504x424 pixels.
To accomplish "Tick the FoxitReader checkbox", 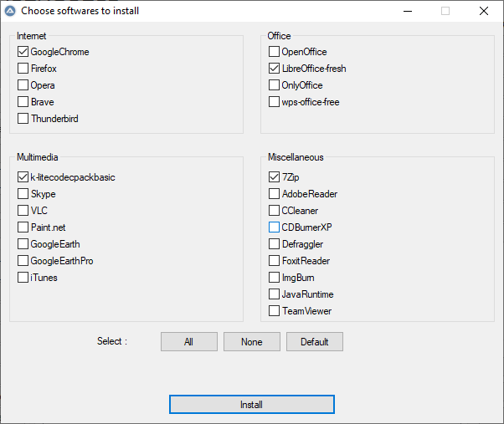I will point(274,260).
